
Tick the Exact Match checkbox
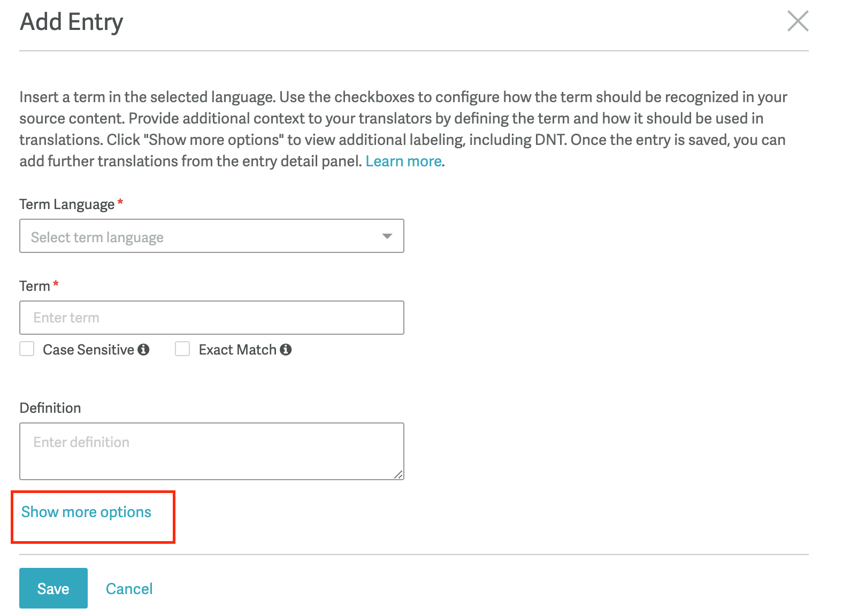point(182,349)
